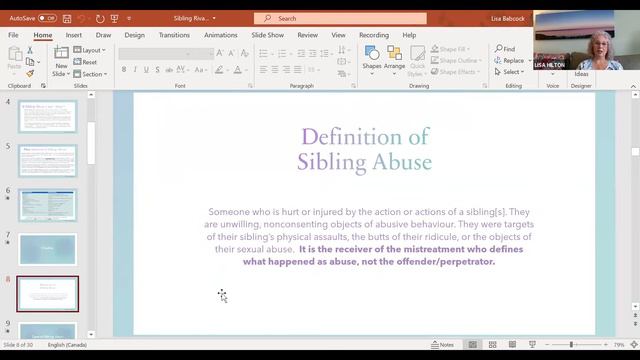
Task: Click the numbered list icon
Action: (282, 53)
